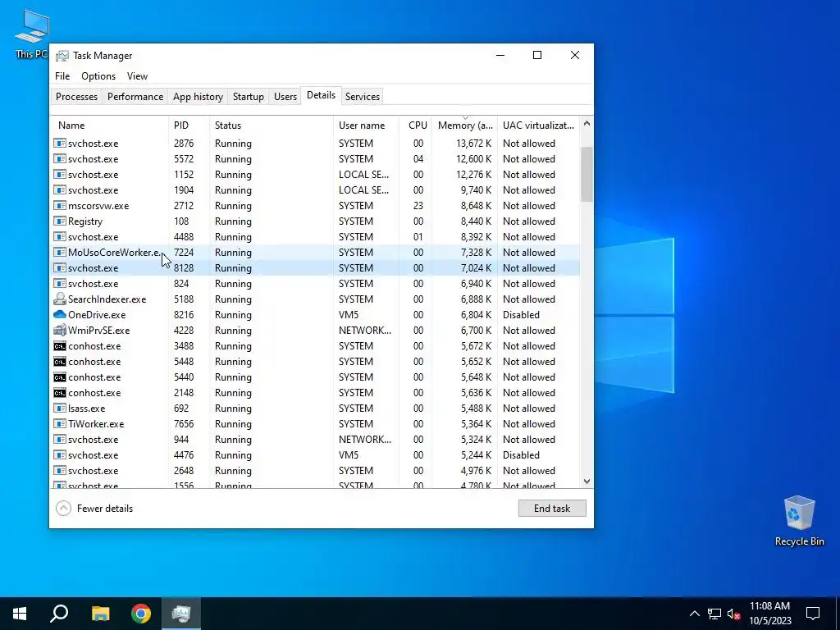Sort by the PID column header
The image size is (840, 630).
pos(189,126)
